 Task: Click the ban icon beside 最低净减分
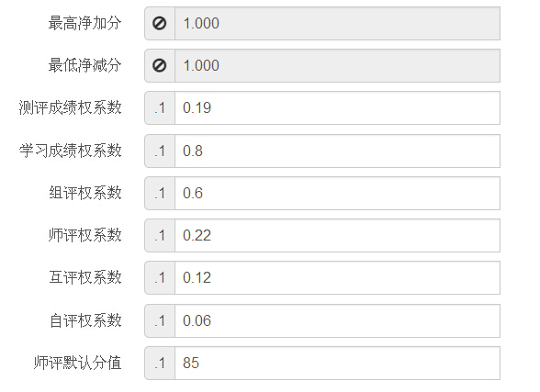[160, 65]
